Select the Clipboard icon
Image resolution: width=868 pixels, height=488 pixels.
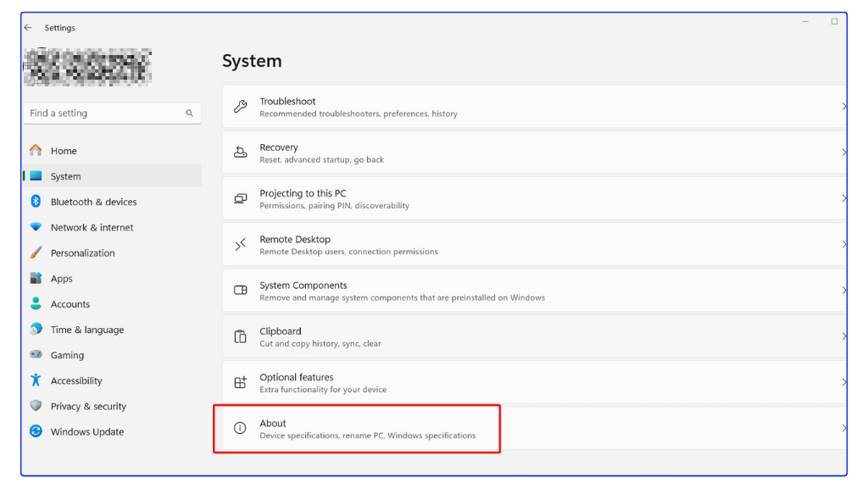[x=238, y=336]
